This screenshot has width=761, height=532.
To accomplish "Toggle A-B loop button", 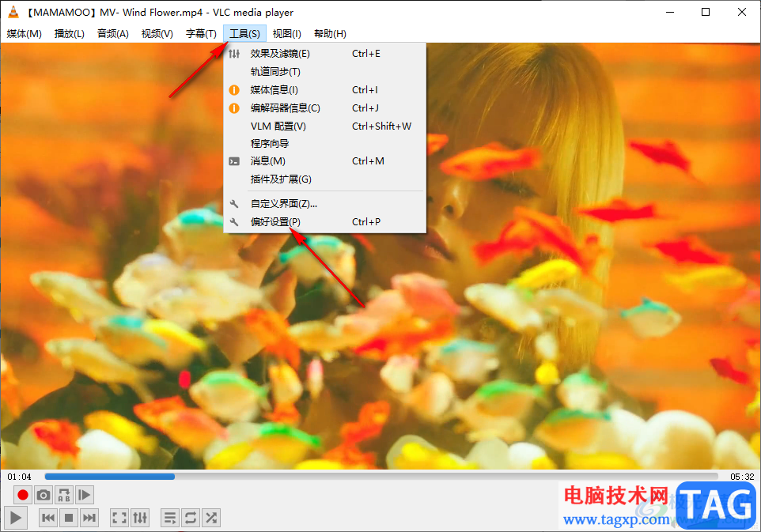I will click(x=63, y=495).
